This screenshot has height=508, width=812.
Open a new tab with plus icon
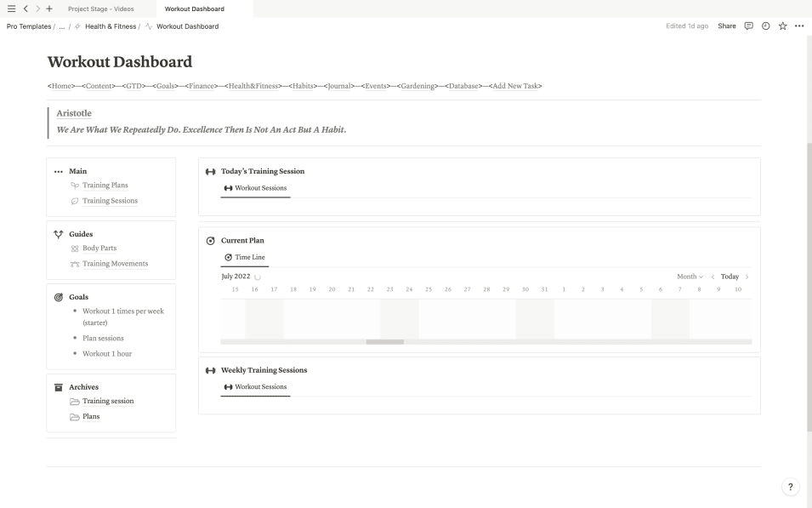coord(49,9)
